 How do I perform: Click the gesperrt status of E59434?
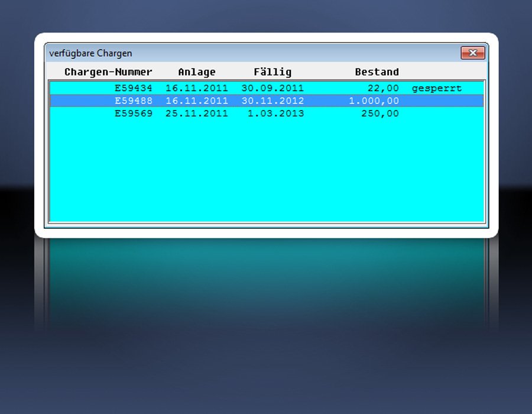pos(437,89)
